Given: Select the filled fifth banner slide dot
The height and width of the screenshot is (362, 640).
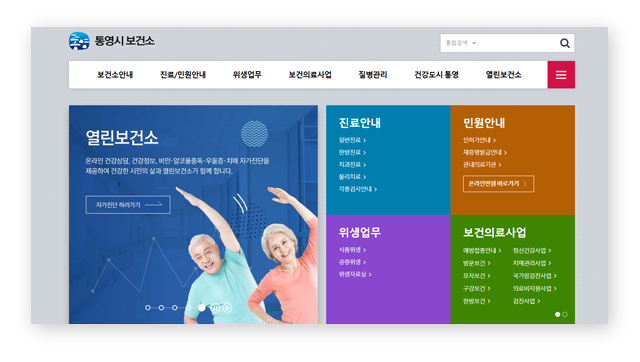Looking at the screenshot, I should pos(202,308).
